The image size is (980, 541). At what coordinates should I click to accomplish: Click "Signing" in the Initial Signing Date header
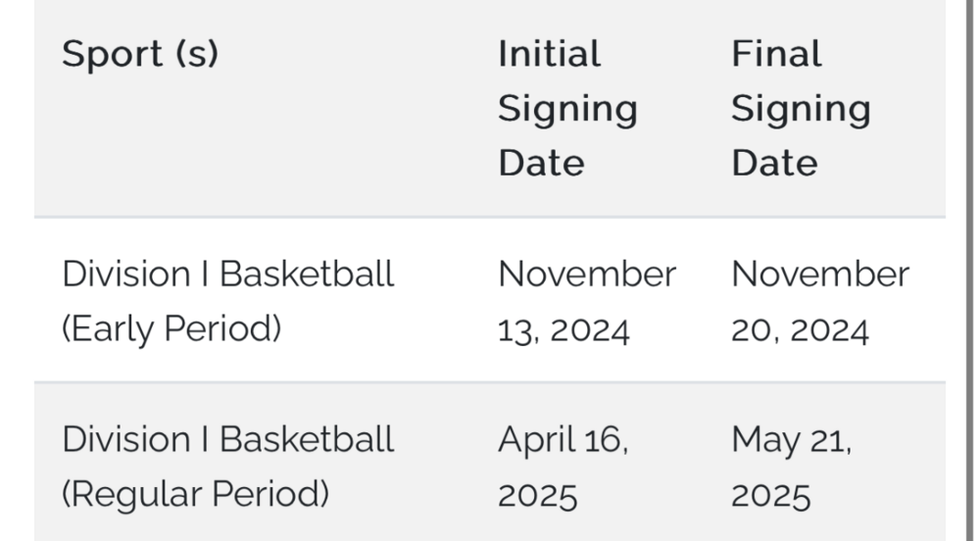point(567,108)
